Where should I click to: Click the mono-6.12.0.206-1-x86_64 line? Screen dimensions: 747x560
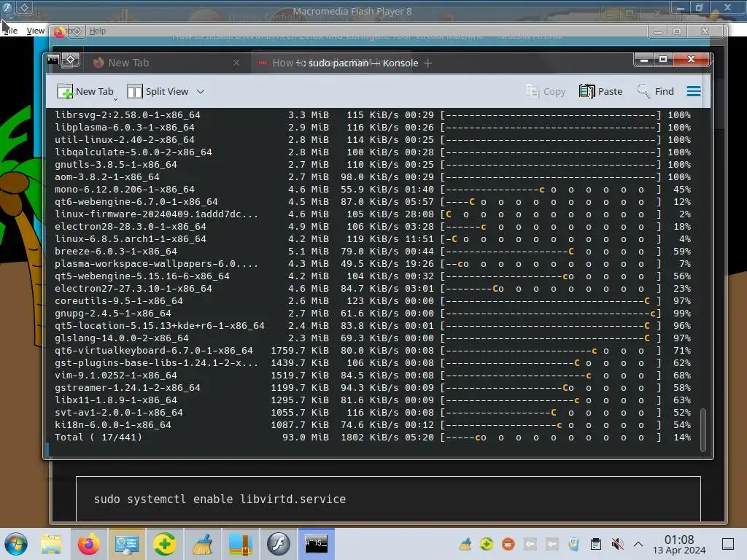(372, 189)
